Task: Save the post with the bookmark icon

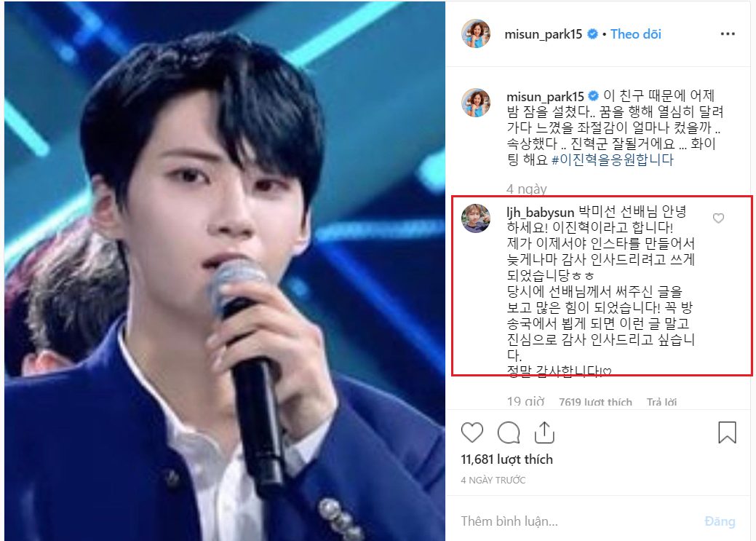Action: [x=727, y=432]
